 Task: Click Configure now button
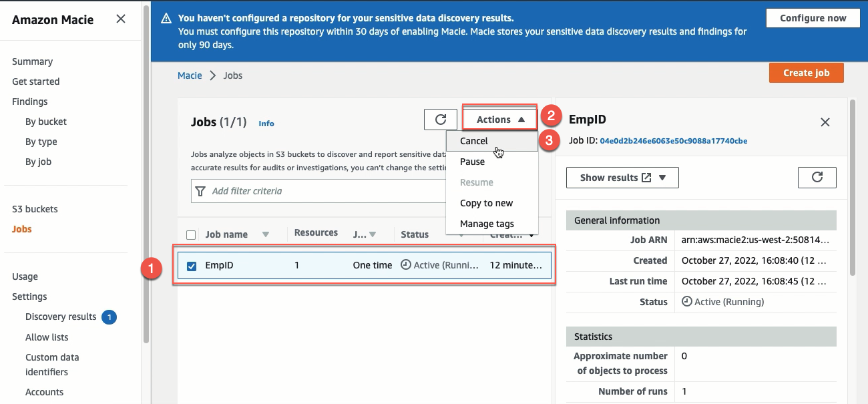[813, 18]
